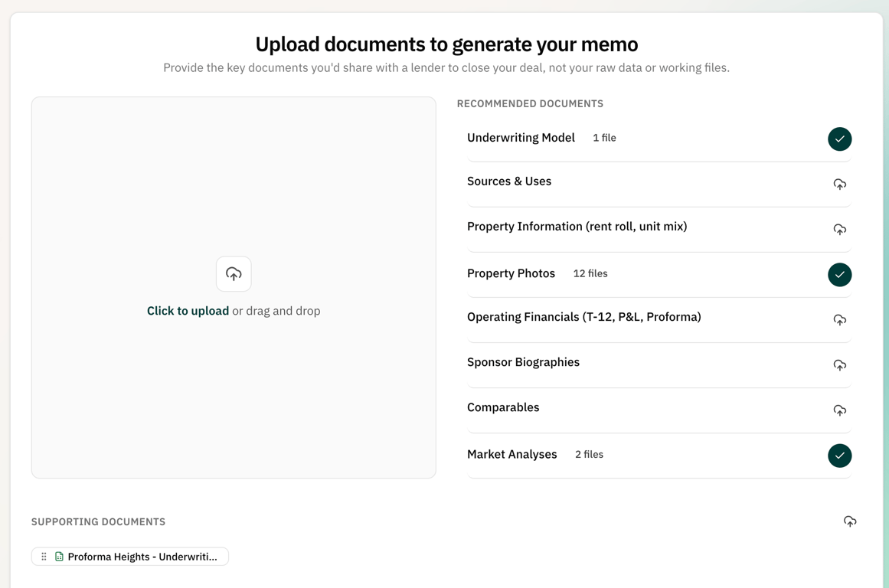Click upload icon in Supporting Documents header
This screenshot has height=588, width=889.
(x=850, y=521)
